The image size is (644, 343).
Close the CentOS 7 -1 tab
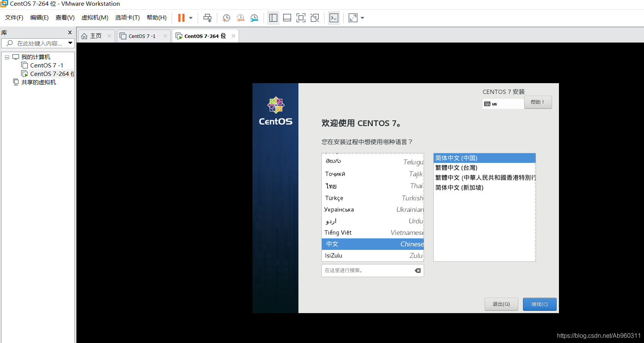[x=165, y=36]
